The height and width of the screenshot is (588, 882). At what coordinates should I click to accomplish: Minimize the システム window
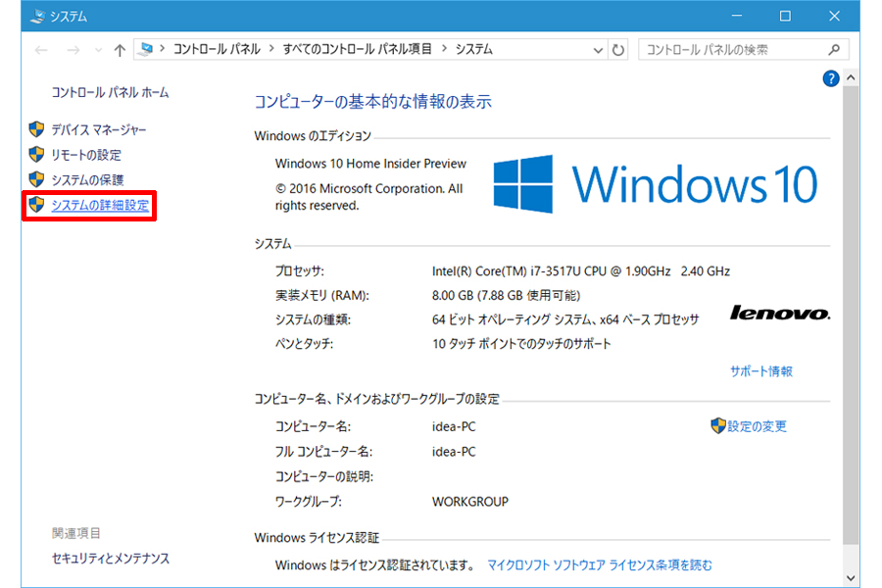point(737,16)
